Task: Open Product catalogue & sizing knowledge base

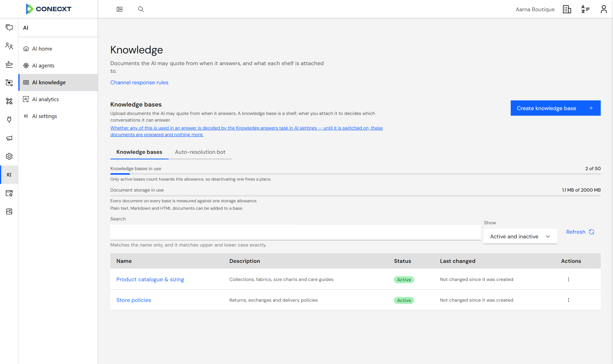Action: click(150, 279)
